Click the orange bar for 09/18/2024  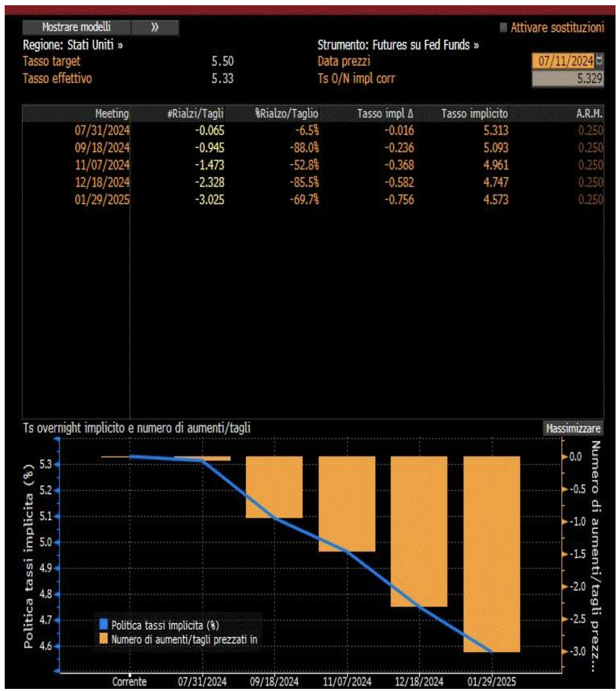(x=274, y=487)
